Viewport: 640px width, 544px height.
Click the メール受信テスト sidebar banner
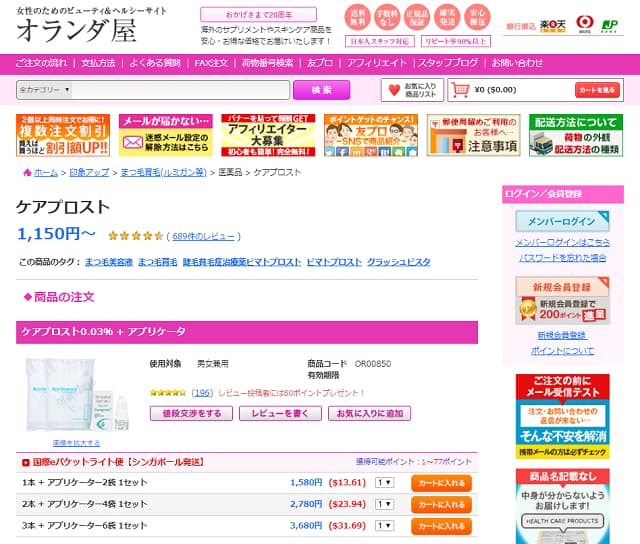(562, 416)
